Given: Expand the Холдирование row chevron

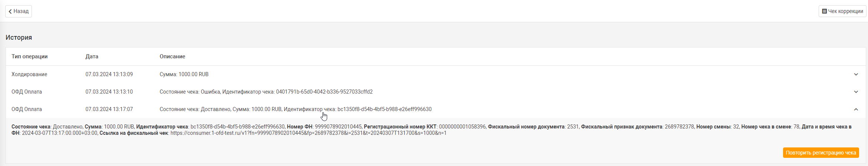Looking at the screenshot, I should click(856, 74).
